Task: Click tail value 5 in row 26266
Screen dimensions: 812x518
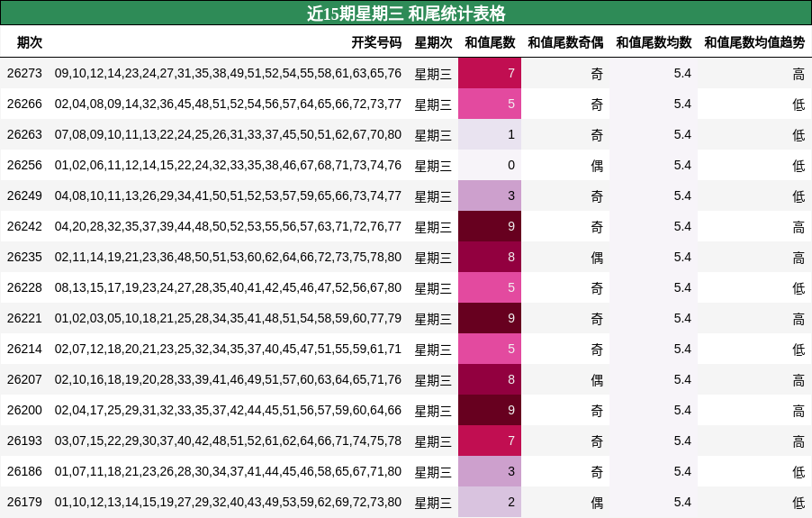Action: click(x=490, y=105)
